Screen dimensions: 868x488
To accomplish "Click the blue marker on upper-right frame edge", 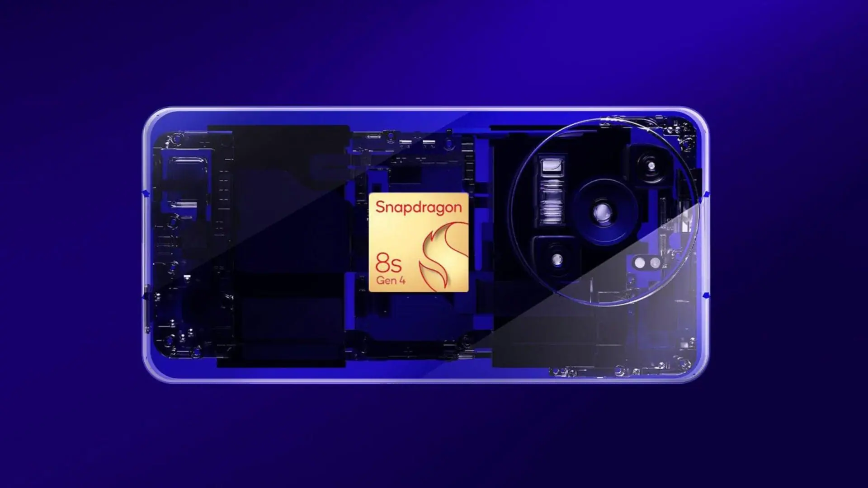I will coord(706,195).
